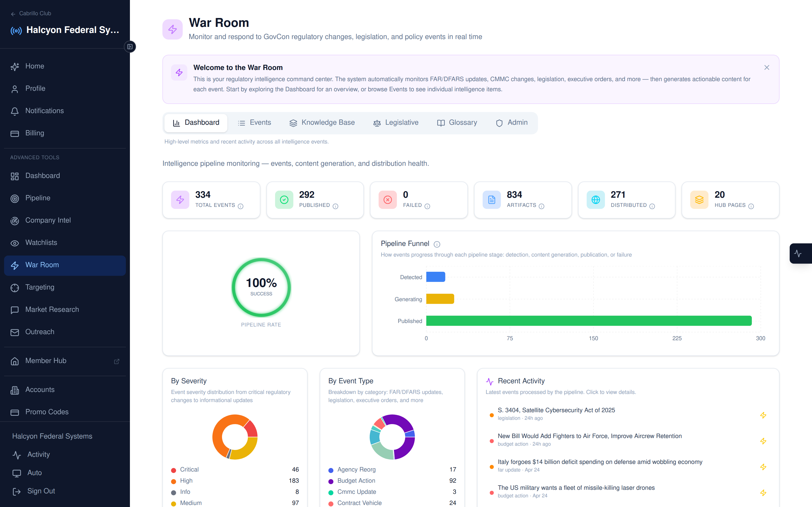Click the Failed metric info icon
Image resolution: width=812 pixels, height=507 pixels.
(x=427, y=206)
